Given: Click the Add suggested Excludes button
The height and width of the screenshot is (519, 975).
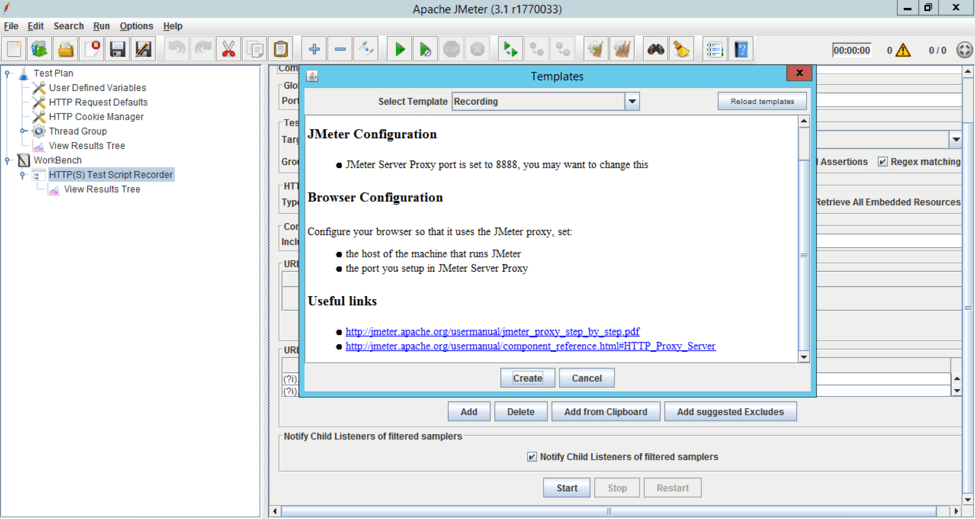Looking at the screenshot, I should click(x=730, y=411).
